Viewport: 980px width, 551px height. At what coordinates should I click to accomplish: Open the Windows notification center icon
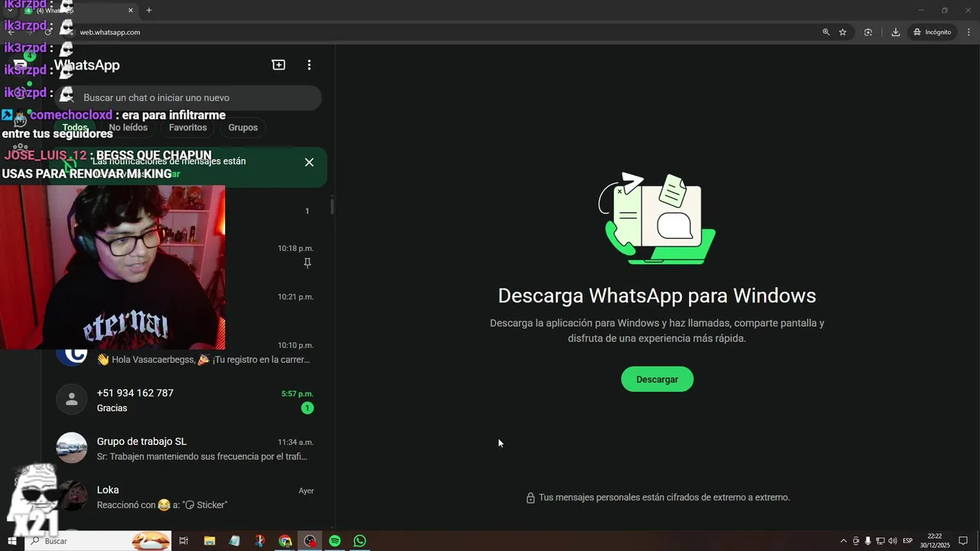[x=963, y=541]
